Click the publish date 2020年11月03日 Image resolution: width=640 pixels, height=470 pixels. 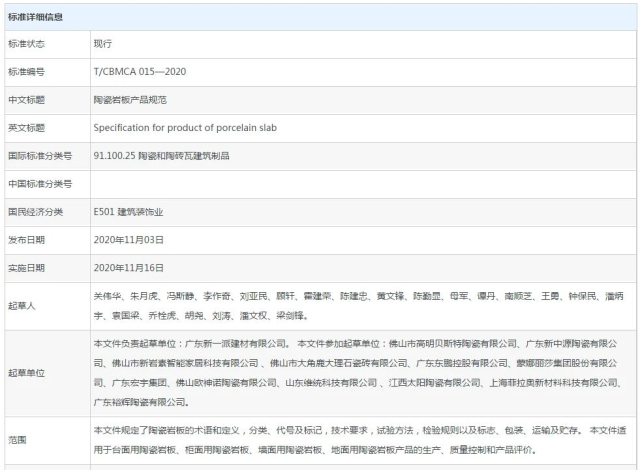128,240
